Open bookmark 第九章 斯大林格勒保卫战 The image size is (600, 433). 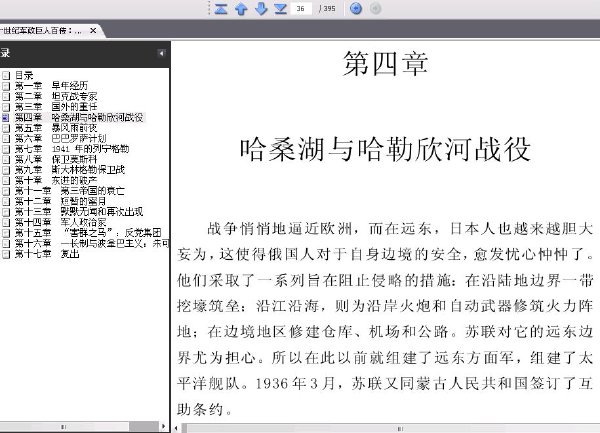click(x=70, y=170)
